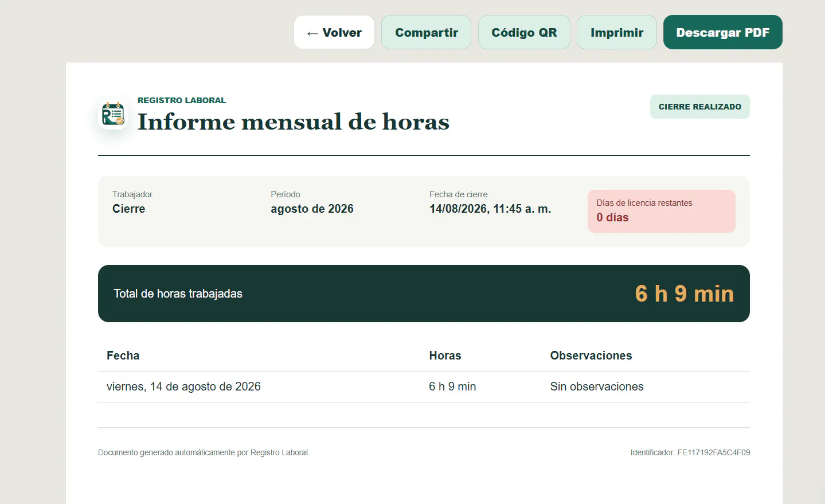Image resolution: width=825 pixels, height=504 pixels.
Task: Click the REGISTRO LABORAL label
Action: [182, 100]
